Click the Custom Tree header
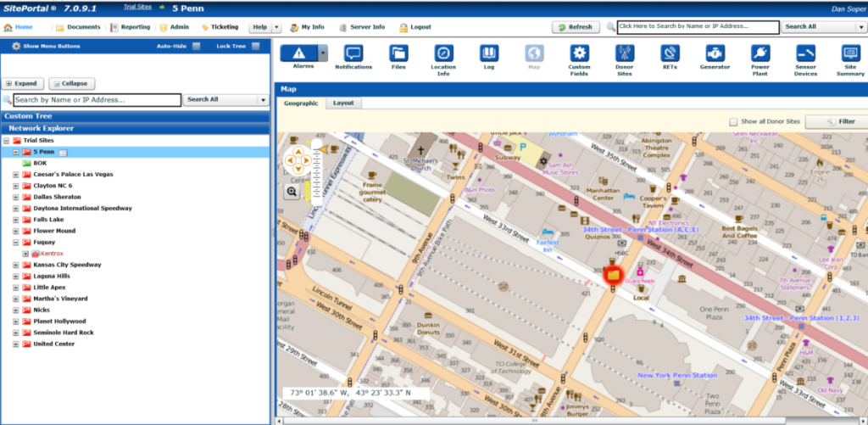Screen dimensions: 868x425 (135, 116)
